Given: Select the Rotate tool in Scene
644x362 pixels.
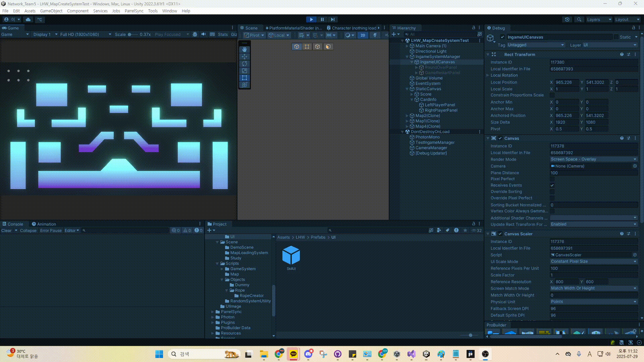Looking at the screenshot, I should tap(244, 64).
